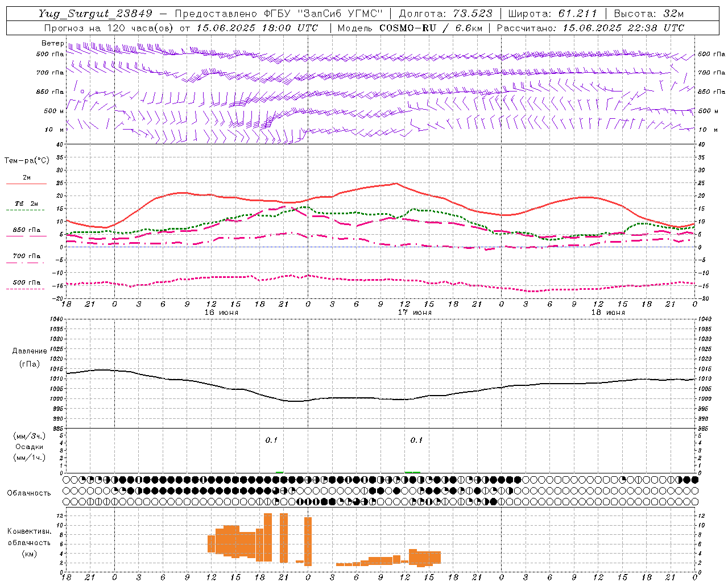Click the '(км)' unit under convective cloudiness

coord(29,554)
